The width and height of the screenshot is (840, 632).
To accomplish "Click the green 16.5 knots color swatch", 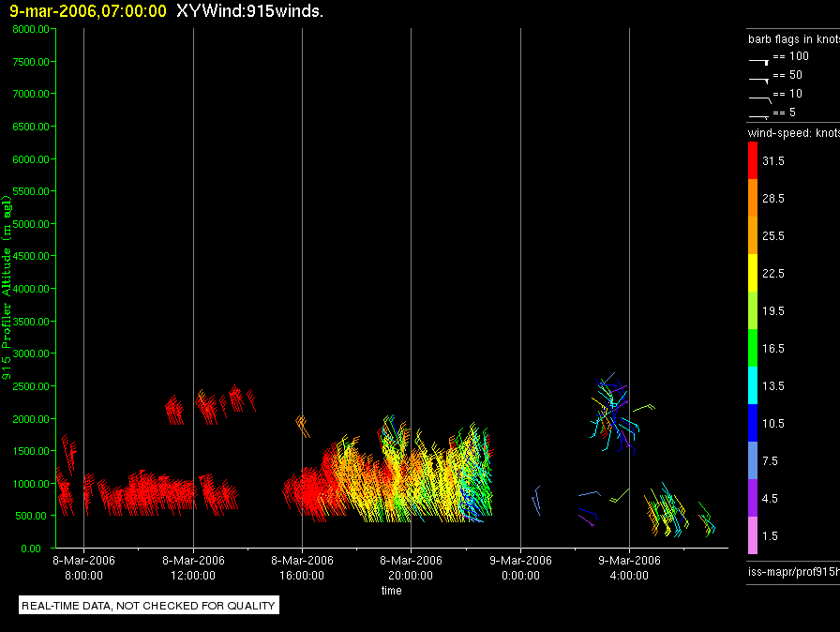I will click(753, 348).
